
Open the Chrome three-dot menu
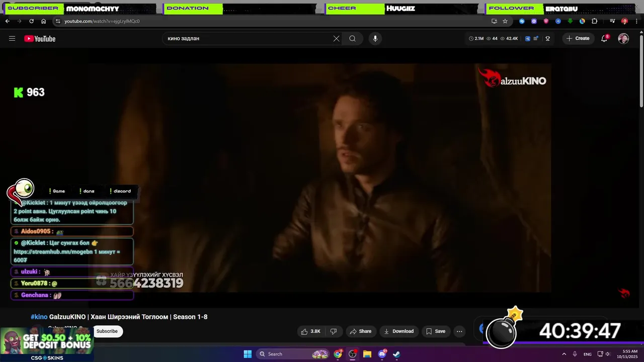[636, 21]
